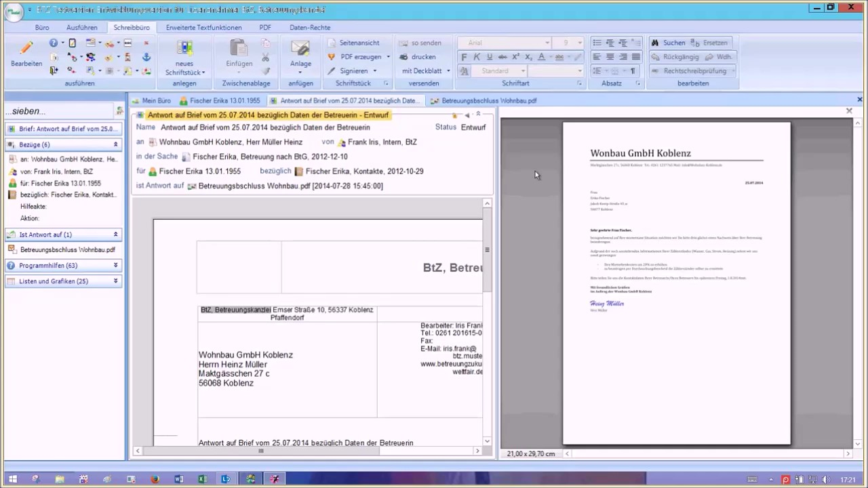Toggle paragraph marks (¶) display
The image size is (868, 488).
click(x=633, y=71)
